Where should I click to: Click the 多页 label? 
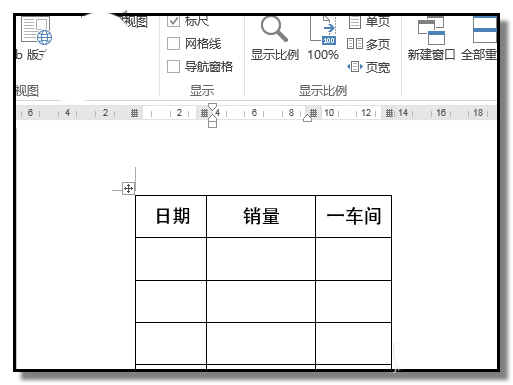click(x=378, y=44)
